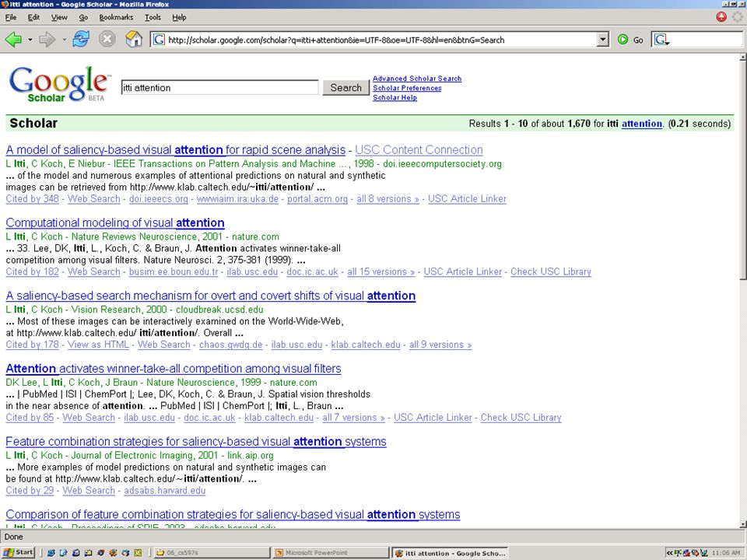Open 'Computational modeling of visual attention' result
This screenshot has height=560, width=747.
(115, 223)
